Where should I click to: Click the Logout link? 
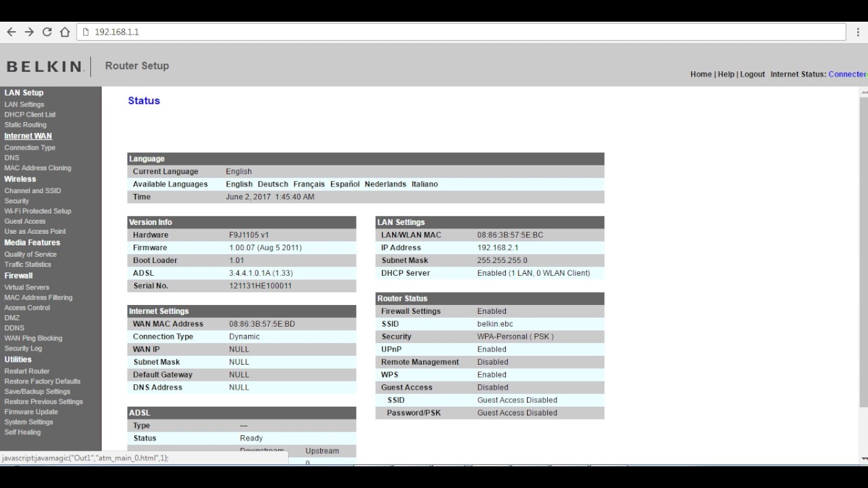[x=752, y=75]
